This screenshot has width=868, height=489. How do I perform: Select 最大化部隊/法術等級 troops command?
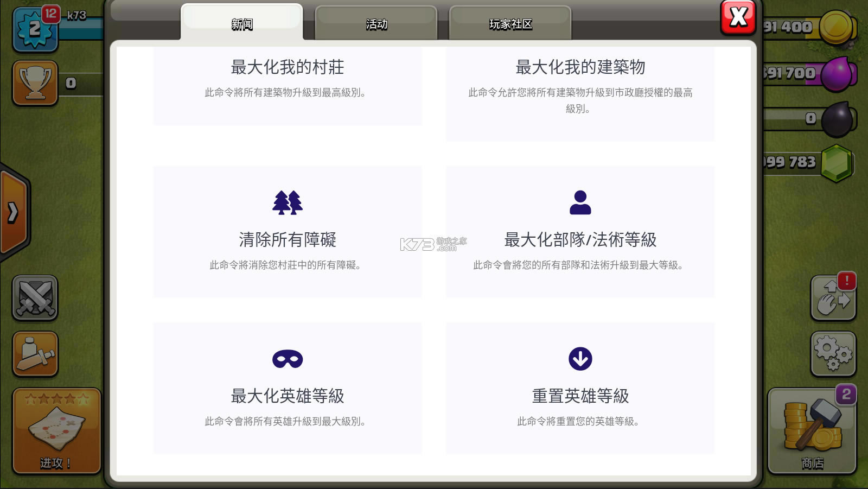[x=580, y=232]
